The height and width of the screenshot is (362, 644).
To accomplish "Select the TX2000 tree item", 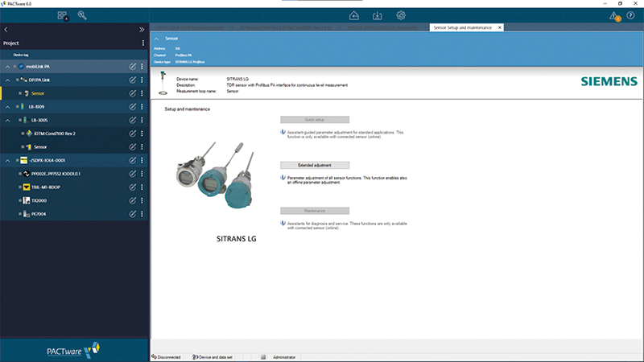I will 39,200.
